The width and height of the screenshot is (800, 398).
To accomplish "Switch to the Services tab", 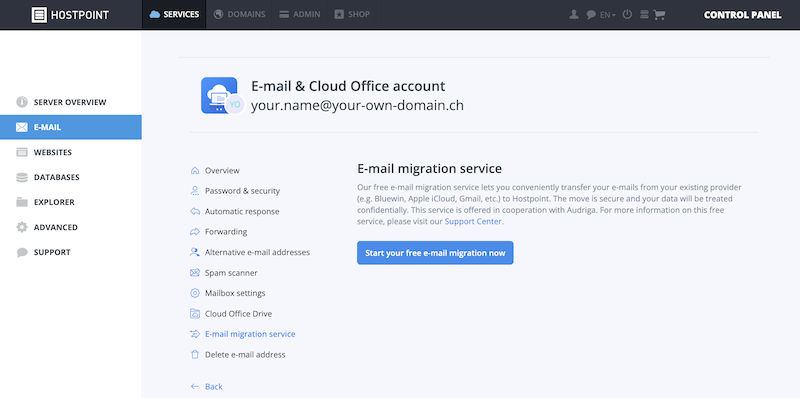I will pos(174,14).
